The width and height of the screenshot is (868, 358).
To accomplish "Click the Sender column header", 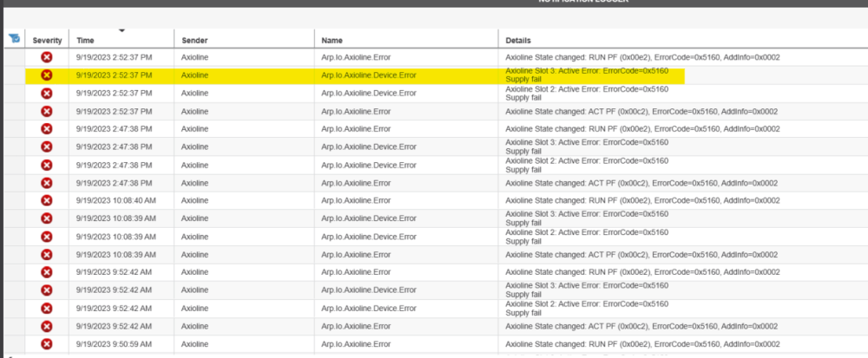I will (194, 41).
